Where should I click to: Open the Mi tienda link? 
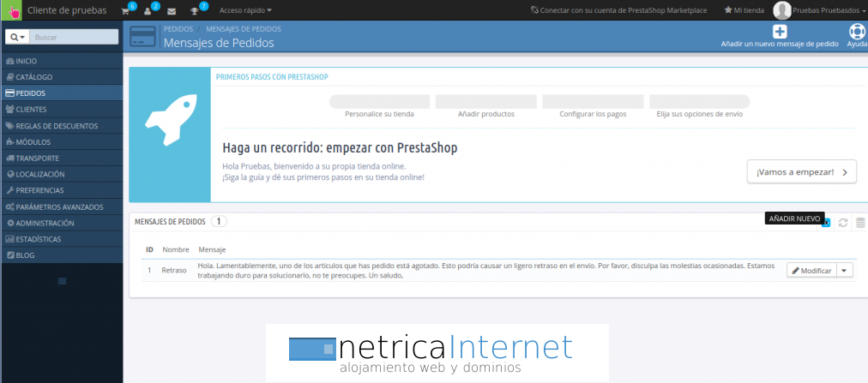click(744, 10)
